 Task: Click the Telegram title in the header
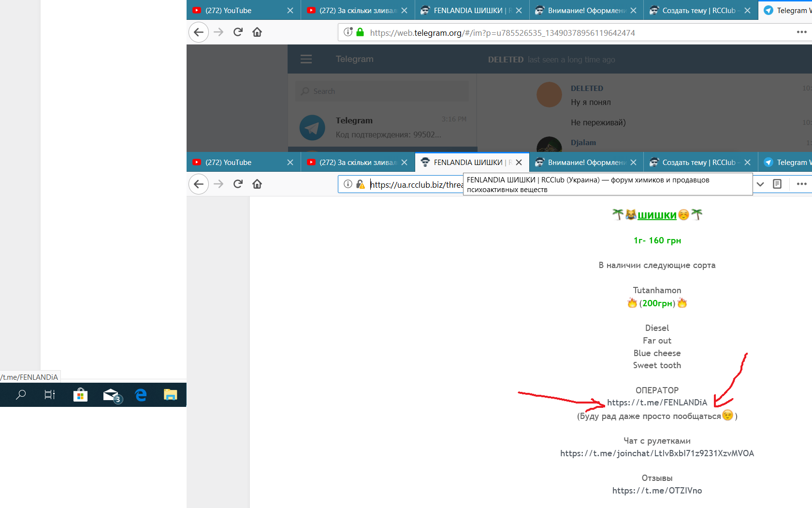pyautogui.click(x=355, y=59)
